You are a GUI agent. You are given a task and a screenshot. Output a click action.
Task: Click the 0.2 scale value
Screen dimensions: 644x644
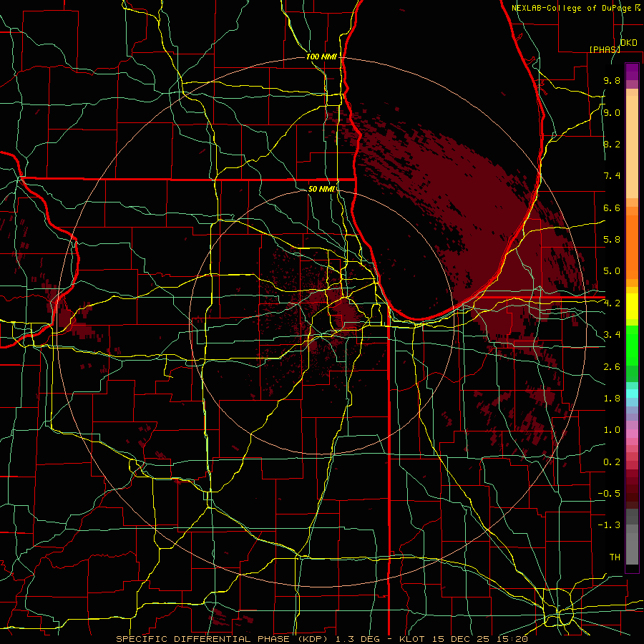click(612, 462)
